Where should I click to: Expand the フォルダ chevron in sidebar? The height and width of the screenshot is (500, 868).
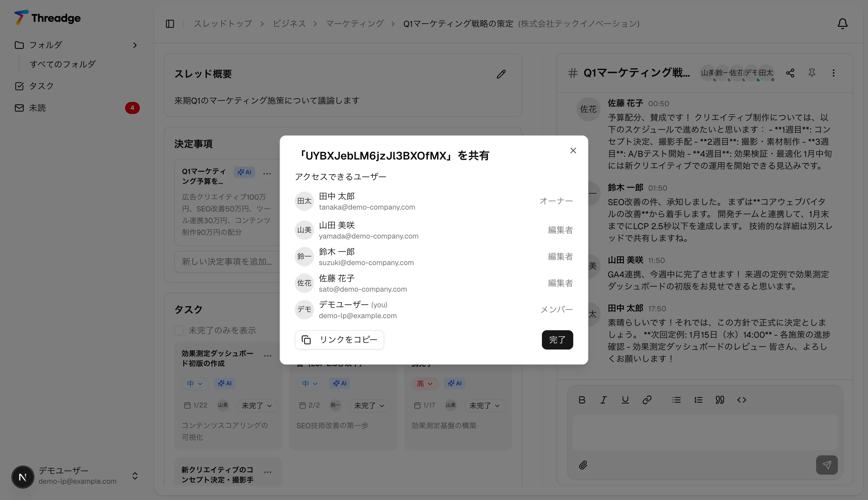[x=135, y=45]
